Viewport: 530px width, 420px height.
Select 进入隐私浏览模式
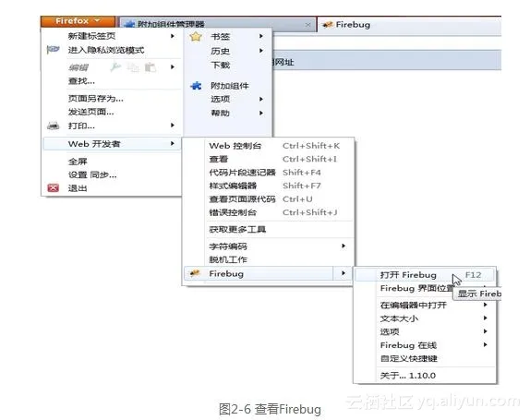click(111, 50)
